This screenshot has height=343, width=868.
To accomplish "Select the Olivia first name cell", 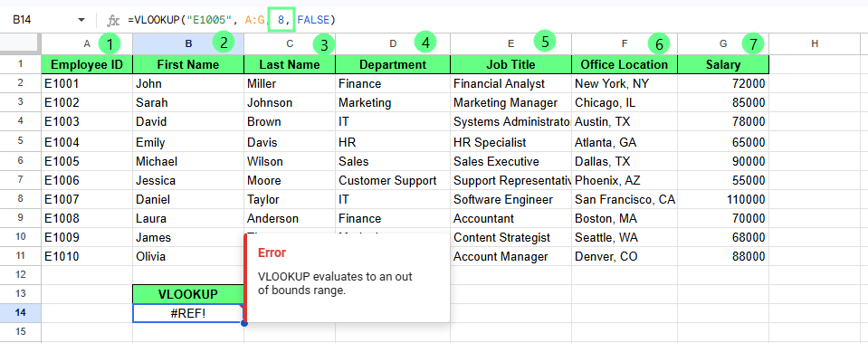I will (x=188, y=257).
